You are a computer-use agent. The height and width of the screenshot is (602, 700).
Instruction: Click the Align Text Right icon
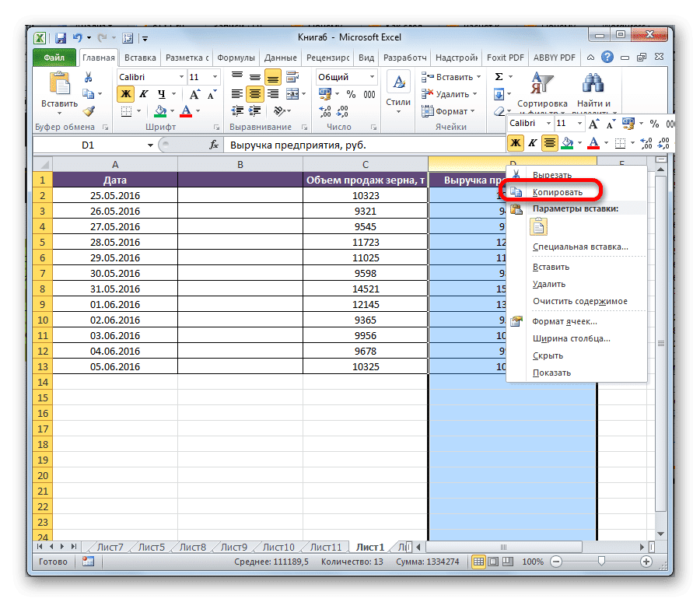273,94
